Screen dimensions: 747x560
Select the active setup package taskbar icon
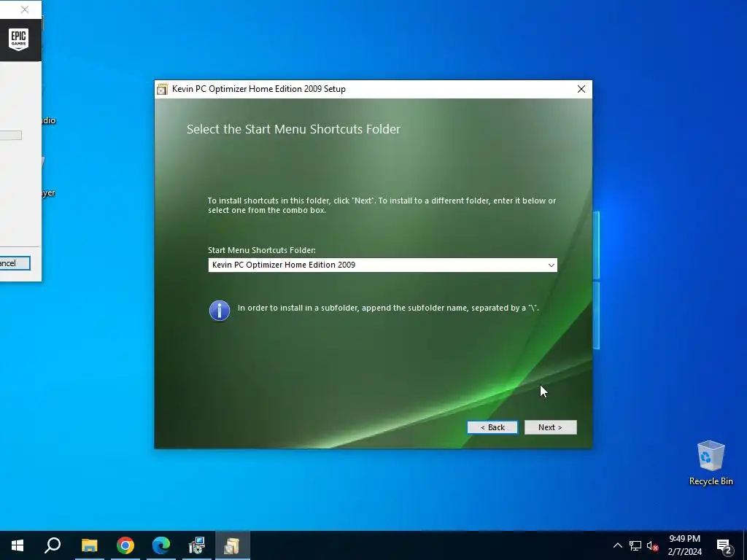[232, 545]
